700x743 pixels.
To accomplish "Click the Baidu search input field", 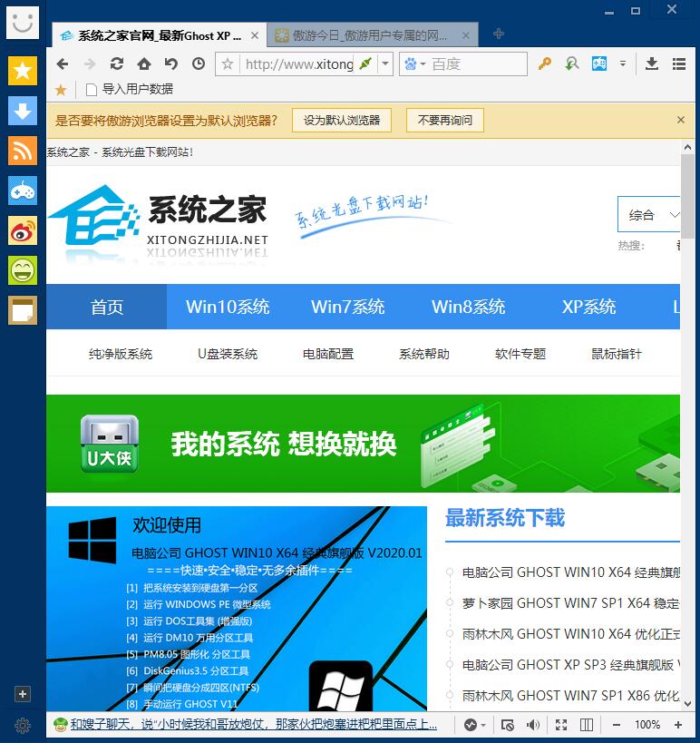I will pos(475,64).
